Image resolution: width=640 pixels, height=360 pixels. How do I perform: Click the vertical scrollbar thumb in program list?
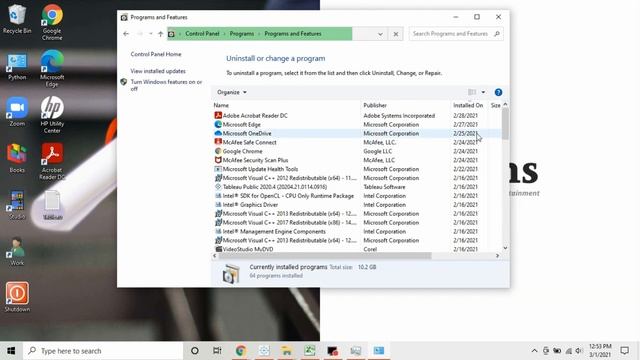click(x=505, y=124)
